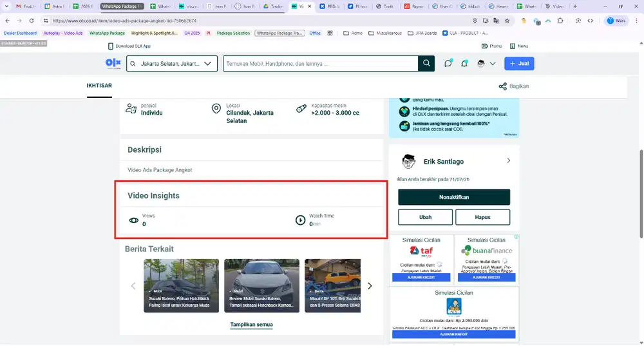Expand the profile avatar menu

pos(486,64)
